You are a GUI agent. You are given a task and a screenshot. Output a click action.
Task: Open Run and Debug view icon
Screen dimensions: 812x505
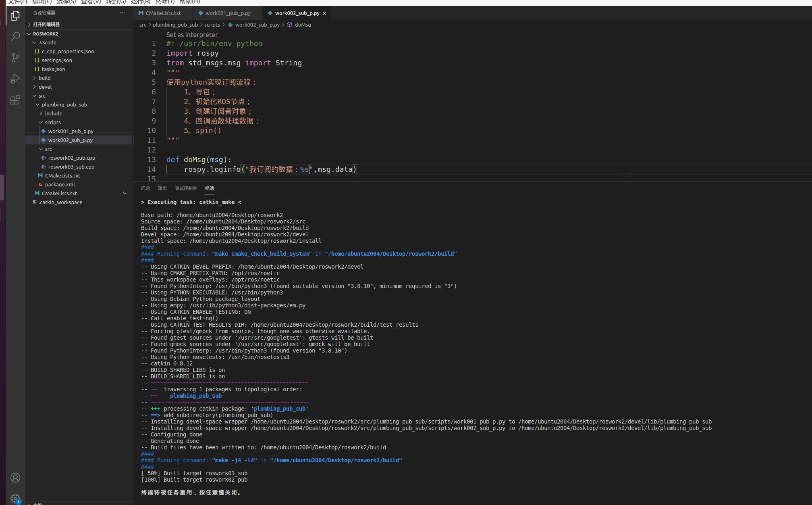(x=15, y=79)
